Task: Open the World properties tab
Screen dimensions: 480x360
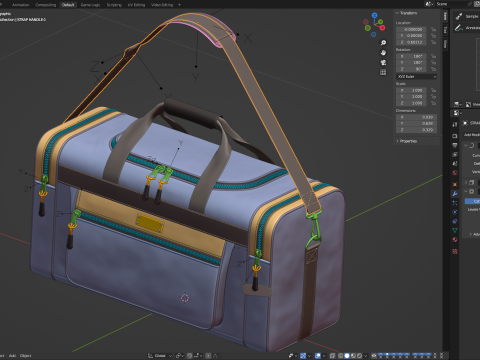Action: coord(455,173)
